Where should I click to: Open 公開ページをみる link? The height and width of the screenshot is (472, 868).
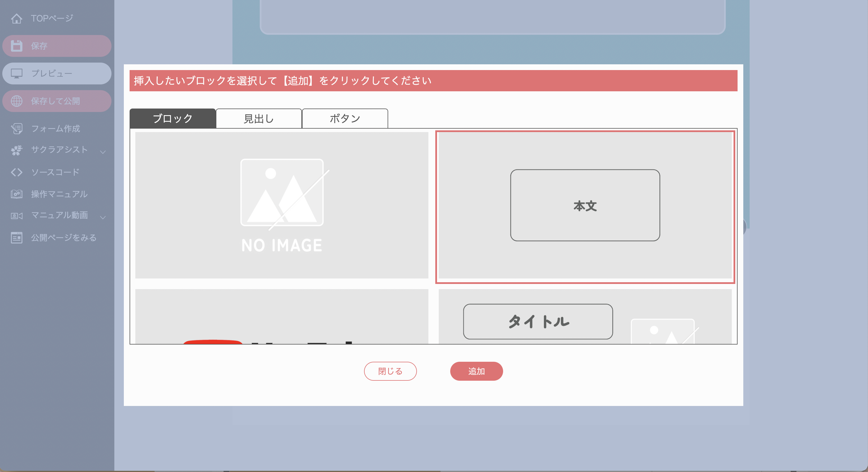pos(64,238)
